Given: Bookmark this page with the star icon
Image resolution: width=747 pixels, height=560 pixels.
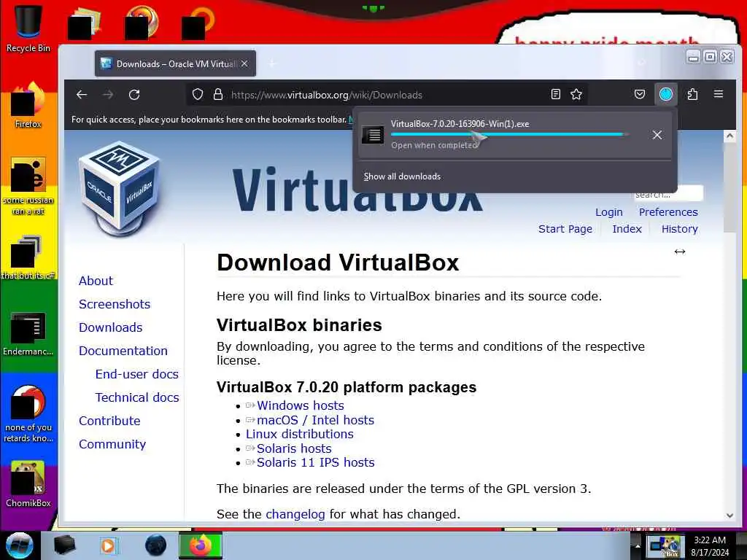Looking at the screenshot, I should [576, 94].
